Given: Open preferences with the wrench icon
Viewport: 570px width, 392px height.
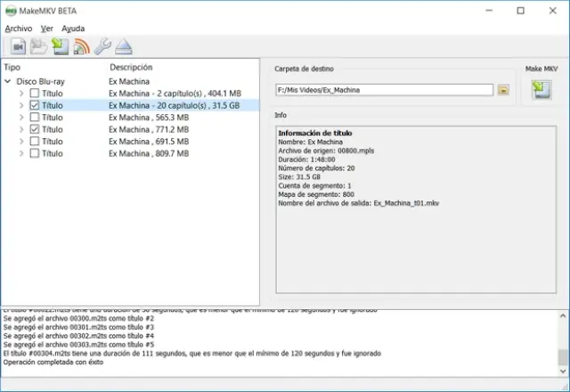Looking at the screenshot, I should click(102, 46).
